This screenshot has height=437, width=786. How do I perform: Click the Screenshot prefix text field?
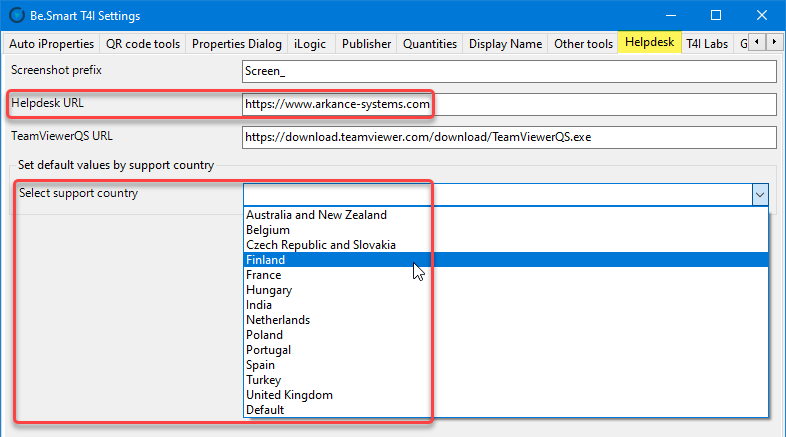[509, 72]
